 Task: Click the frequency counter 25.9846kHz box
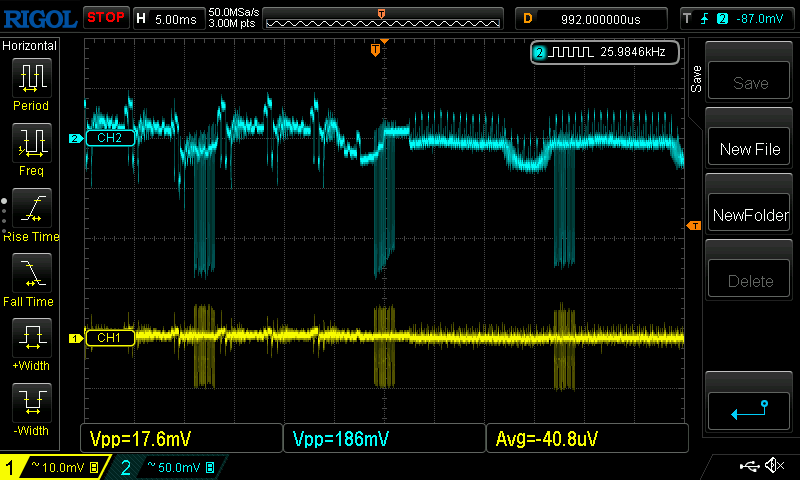pos(605,52)
